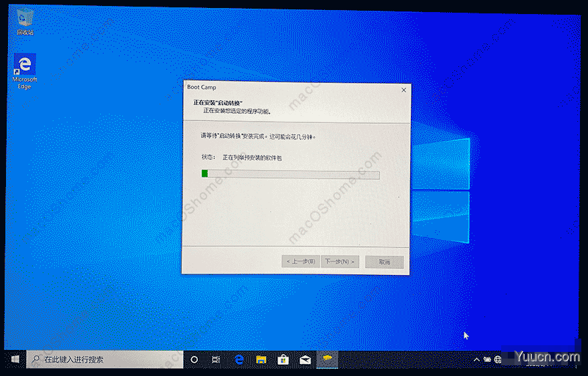Viewport: 588px width, 376px height.
Task: Click the 上一步(B) back button
Action: pyautogui.click(x=301, y=262)
